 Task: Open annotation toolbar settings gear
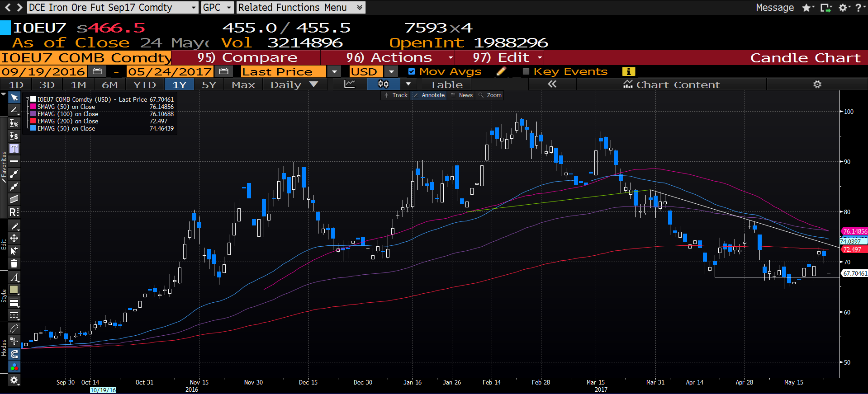click(14, 380)
